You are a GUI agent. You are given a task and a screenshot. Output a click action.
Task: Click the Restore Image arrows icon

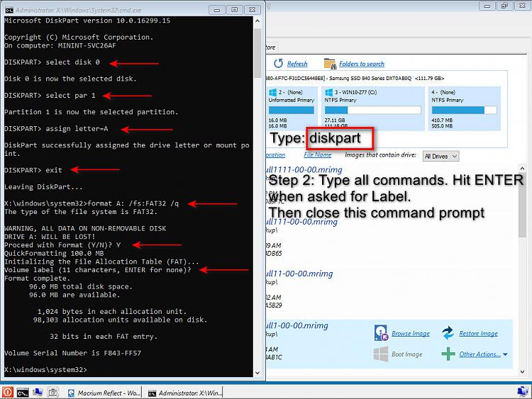pos(448,333)
